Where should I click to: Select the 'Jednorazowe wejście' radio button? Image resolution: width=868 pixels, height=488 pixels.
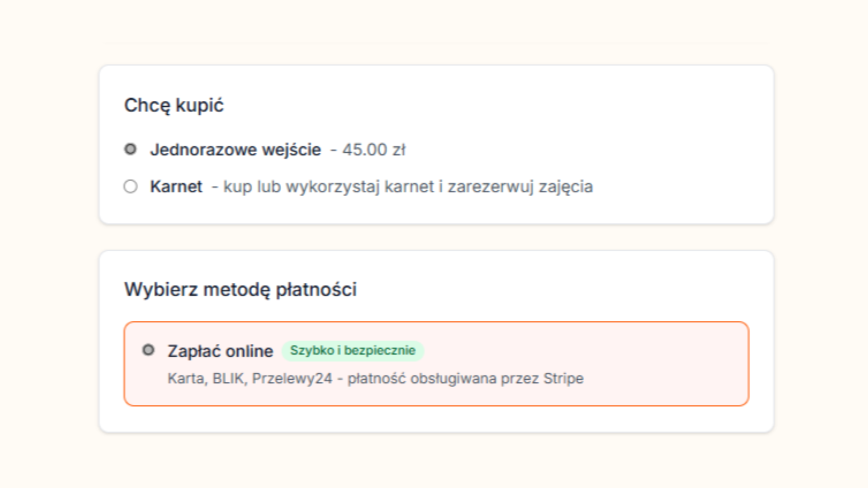[131, 149]
